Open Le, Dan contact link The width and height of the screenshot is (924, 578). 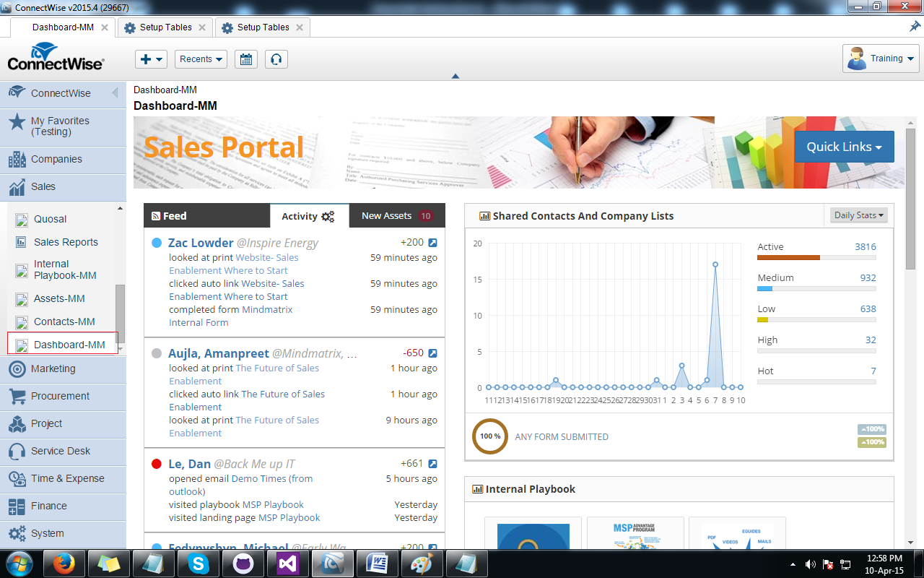(189, 464)
